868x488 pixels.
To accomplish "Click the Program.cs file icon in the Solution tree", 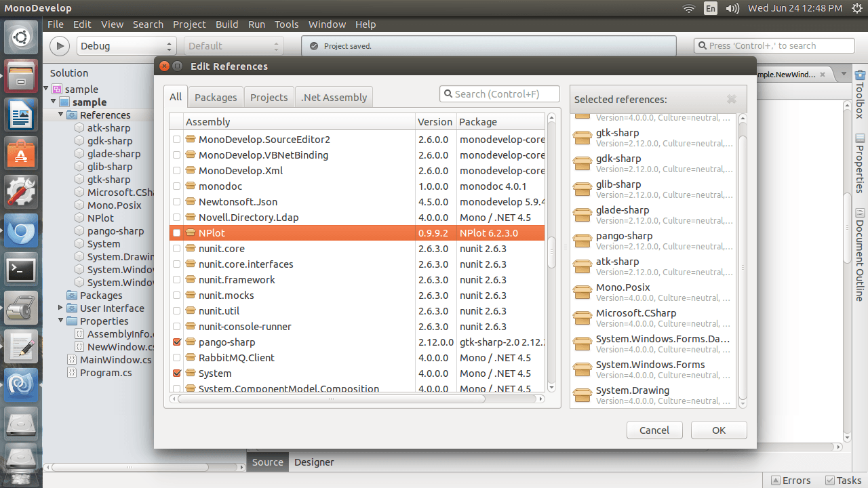I will click(72, 373).
